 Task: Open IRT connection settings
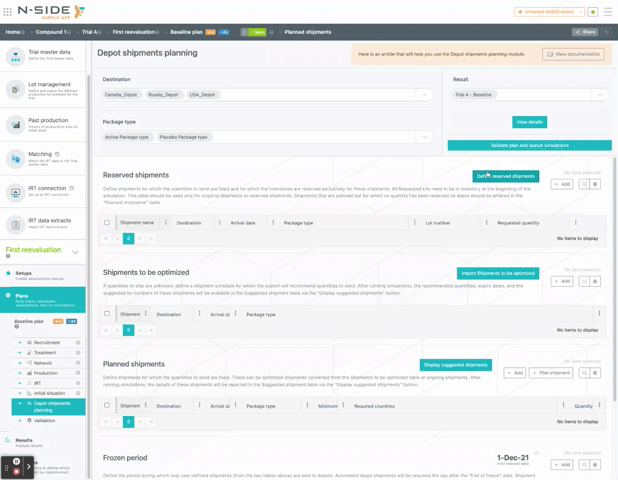pos(44,191)
